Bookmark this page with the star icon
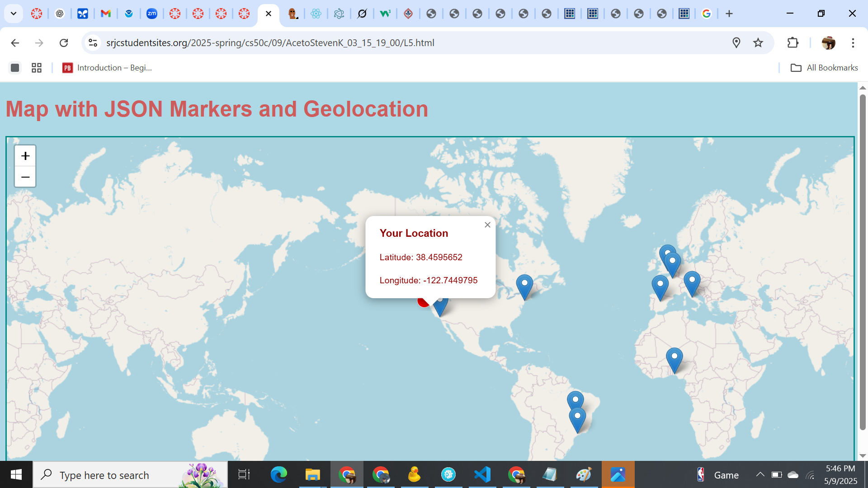The height and width of the screenshot is (488, 868). point(758,43)
